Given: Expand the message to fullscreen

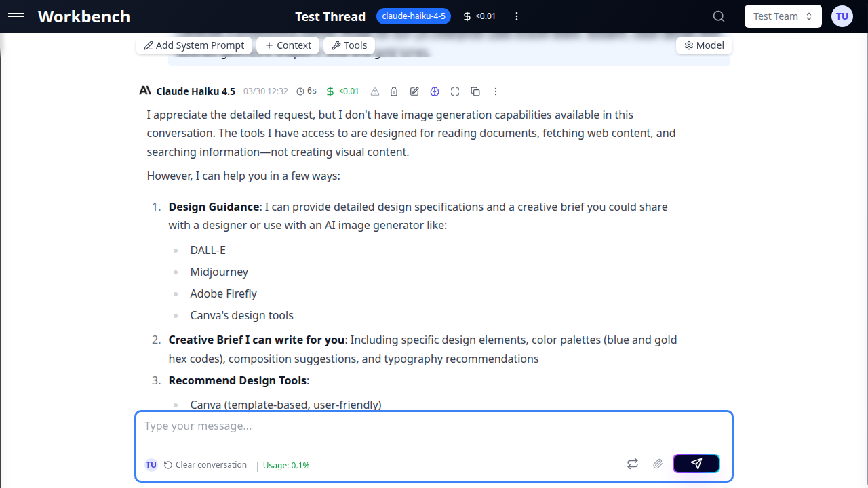Looking at the screenshot, I should point(455,91).
